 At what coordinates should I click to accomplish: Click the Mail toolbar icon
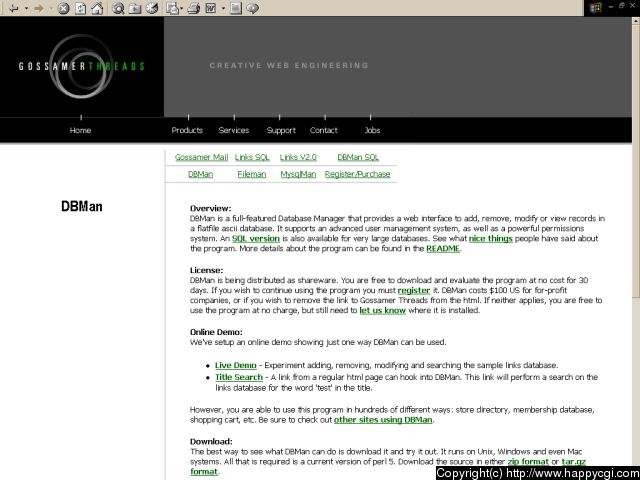coord(173,8)
